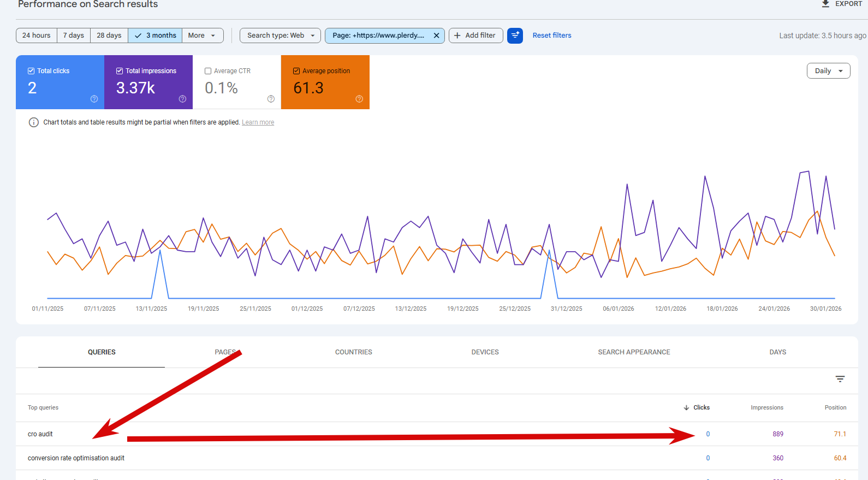
Task: Select the 28 days date range
Action: click(x=109, y=35)
